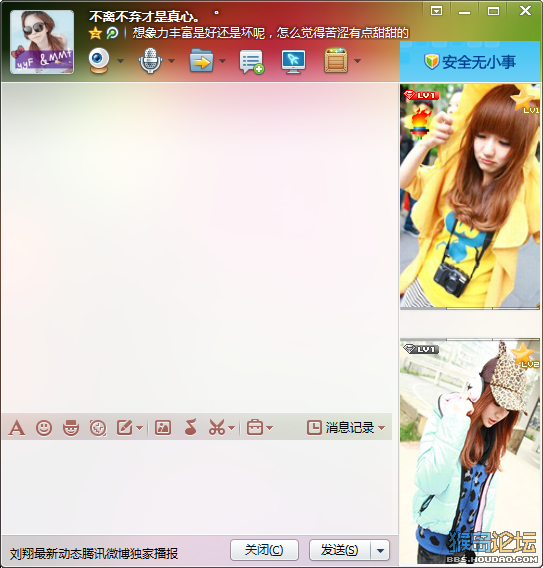Create discussion group with chat plus icon

[251, 62]
